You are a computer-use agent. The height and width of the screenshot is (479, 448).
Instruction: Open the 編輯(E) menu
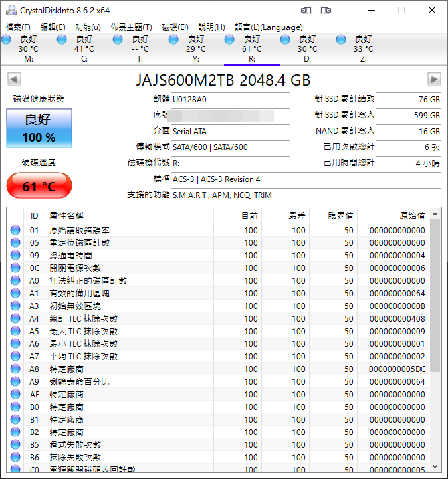pyautogui.click(x=53, y=27)
